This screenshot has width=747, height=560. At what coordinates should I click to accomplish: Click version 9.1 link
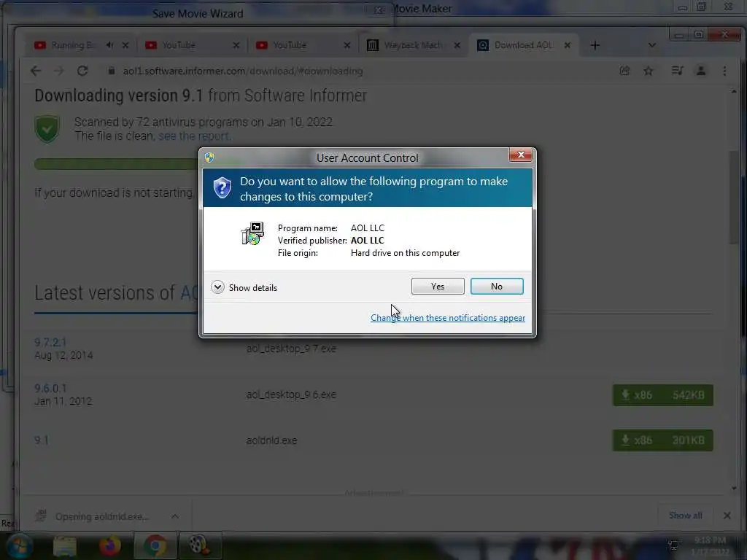[42, 440]
